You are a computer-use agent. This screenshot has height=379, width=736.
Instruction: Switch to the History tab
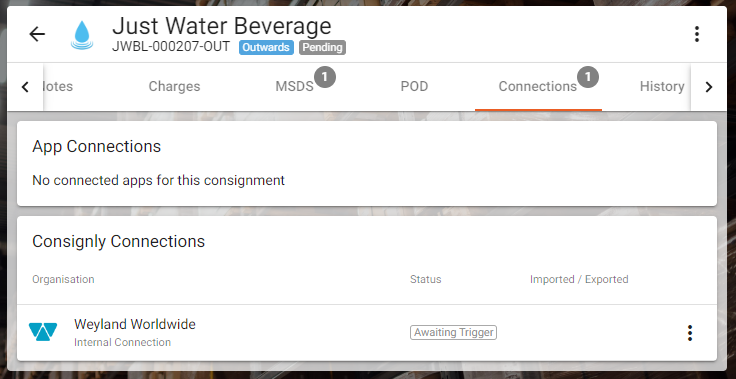[x=662, y=86]
